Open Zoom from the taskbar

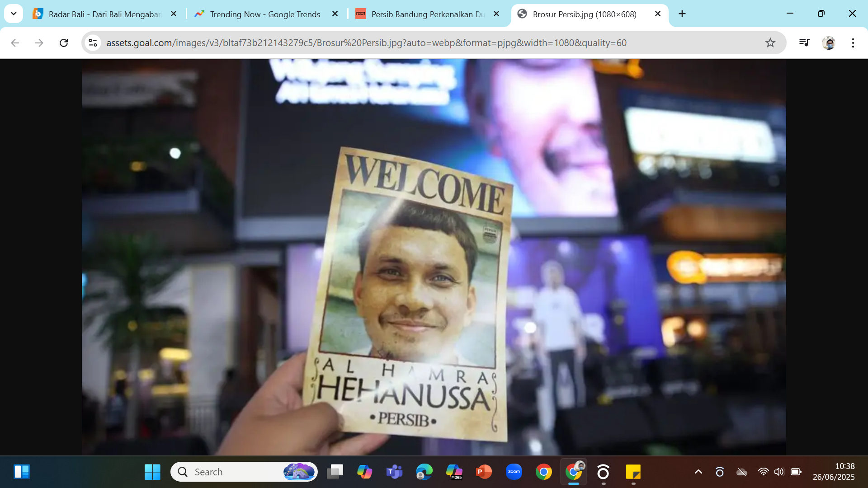click(514, 472)
